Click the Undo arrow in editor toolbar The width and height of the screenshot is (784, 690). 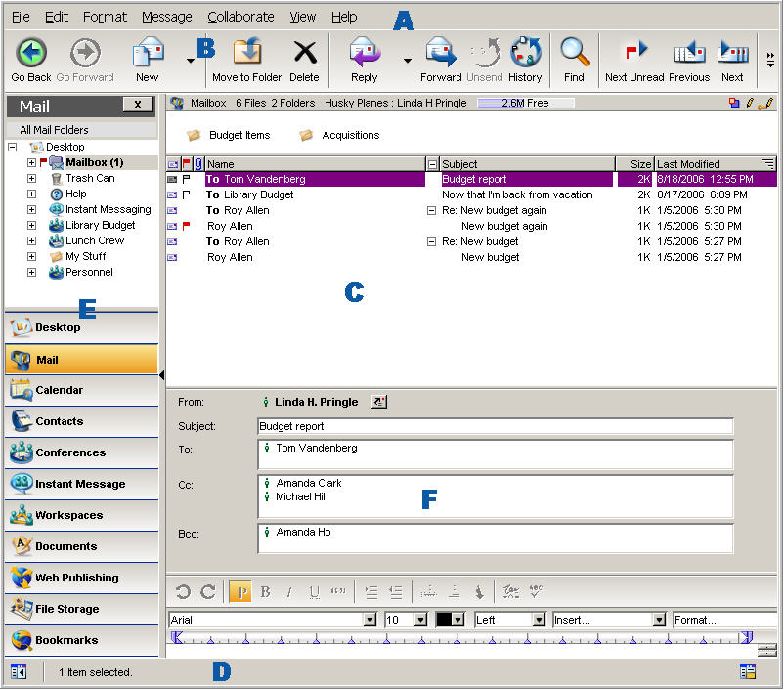[183, 592]
